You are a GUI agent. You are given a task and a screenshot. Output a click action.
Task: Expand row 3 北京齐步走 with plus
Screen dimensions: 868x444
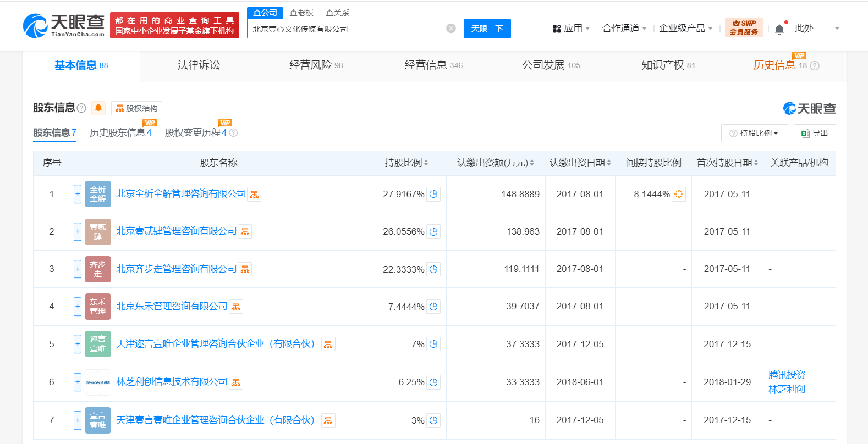coord(78,269)
